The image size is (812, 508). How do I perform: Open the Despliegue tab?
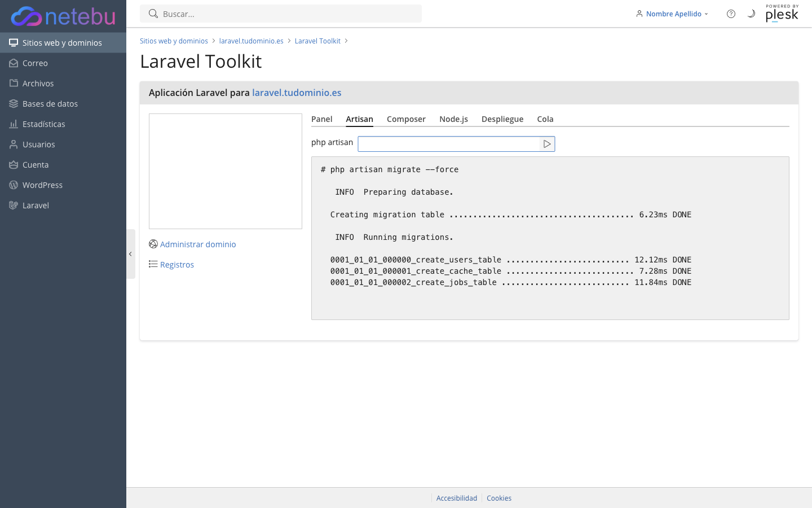[x=502, y=119]
